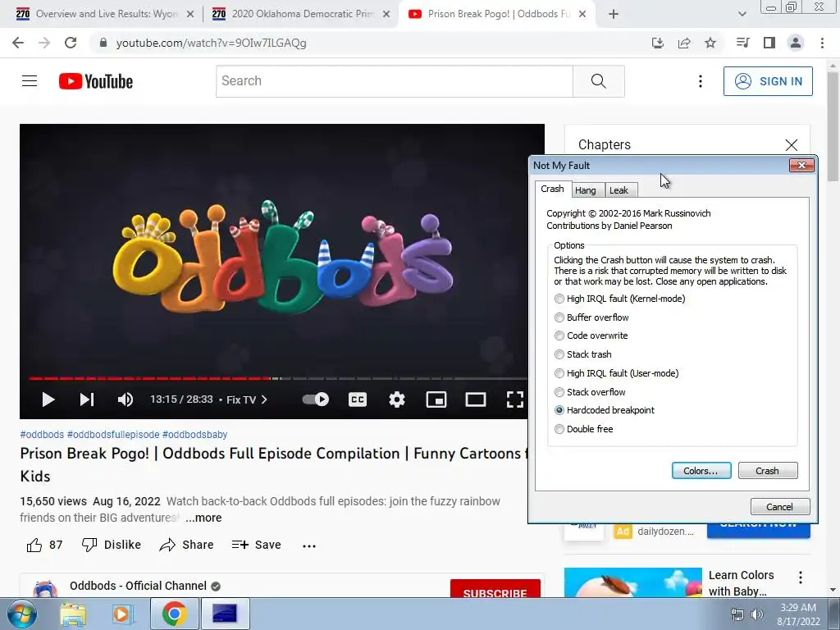Go back in the browser
The width and height of the screenshot is (840, 630).
pyautogui.click(x=18, y=43)
